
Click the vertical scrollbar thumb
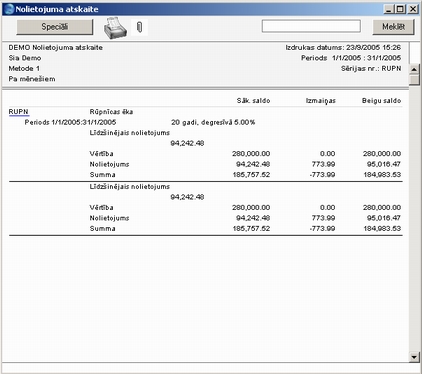point(414,80)
